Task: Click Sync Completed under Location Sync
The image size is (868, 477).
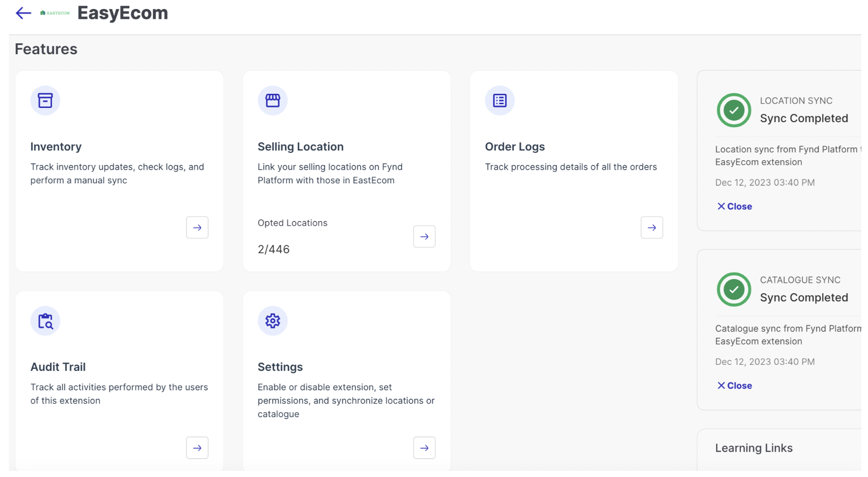Action: (x=804, y=118)
